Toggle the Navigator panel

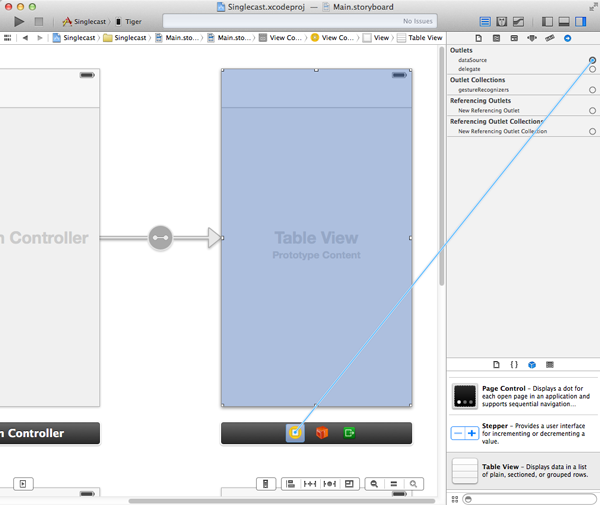click(x=547, y=22)
